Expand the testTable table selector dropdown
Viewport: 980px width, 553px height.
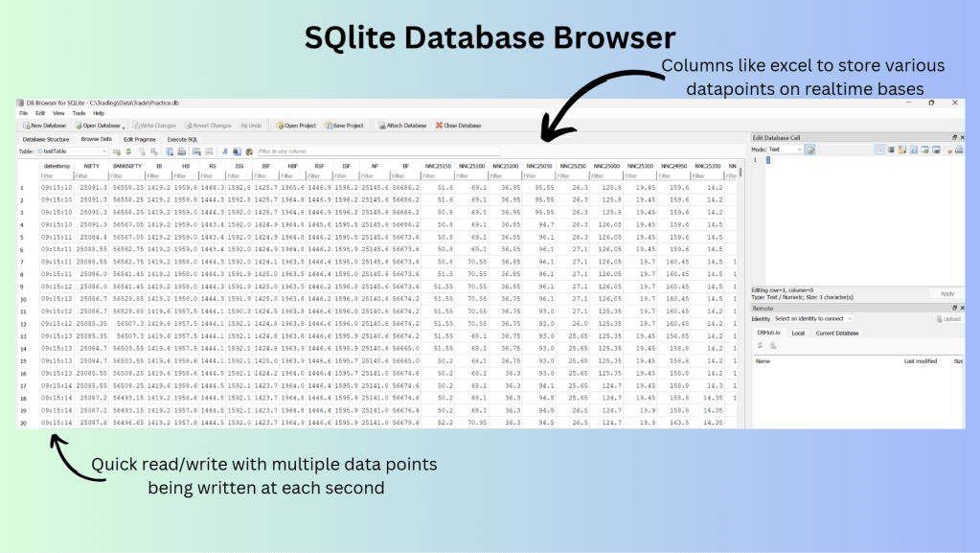[x=103, y=150]
